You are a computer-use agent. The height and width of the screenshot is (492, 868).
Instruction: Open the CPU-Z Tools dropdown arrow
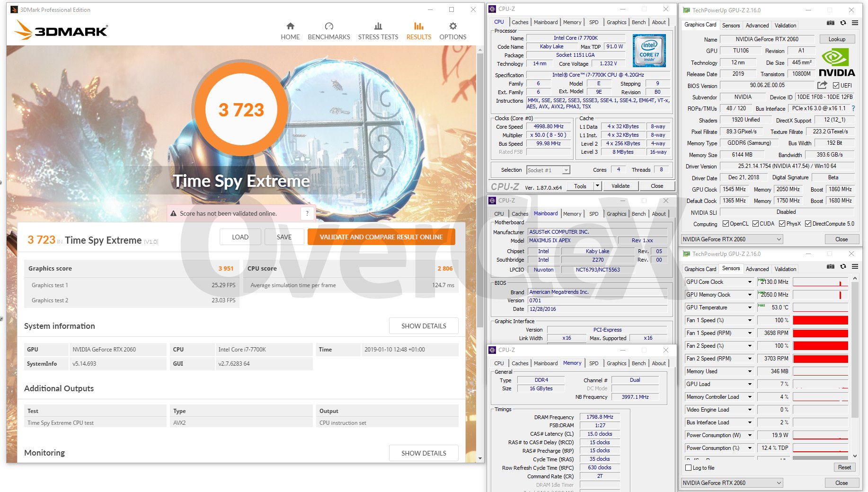[x=597, y=186]
